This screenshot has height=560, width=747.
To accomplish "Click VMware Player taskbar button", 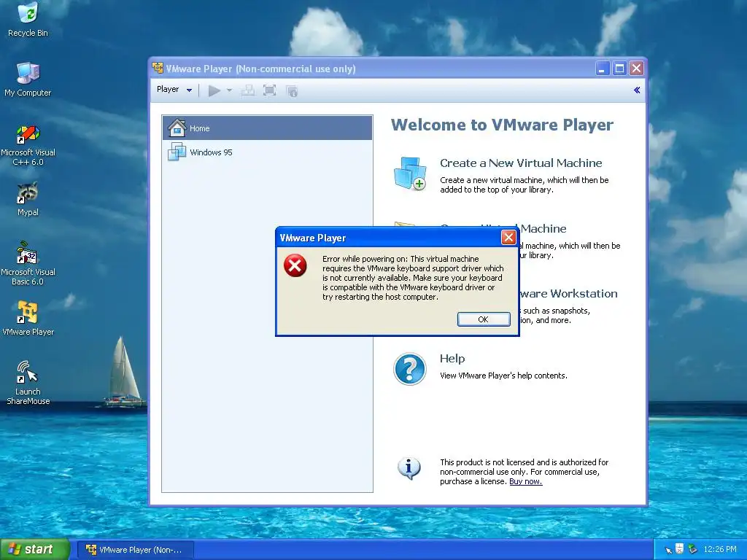I will 135,550.
